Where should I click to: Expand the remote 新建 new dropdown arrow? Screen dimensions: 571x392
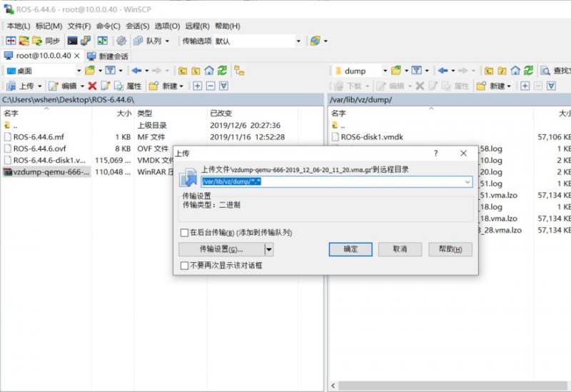[509, 86]
